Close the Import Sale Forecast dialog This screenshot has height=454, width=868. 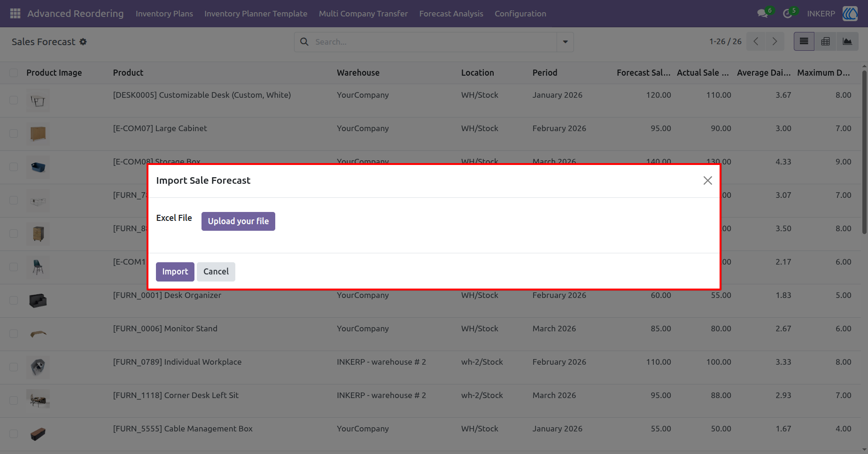[708, 180]
